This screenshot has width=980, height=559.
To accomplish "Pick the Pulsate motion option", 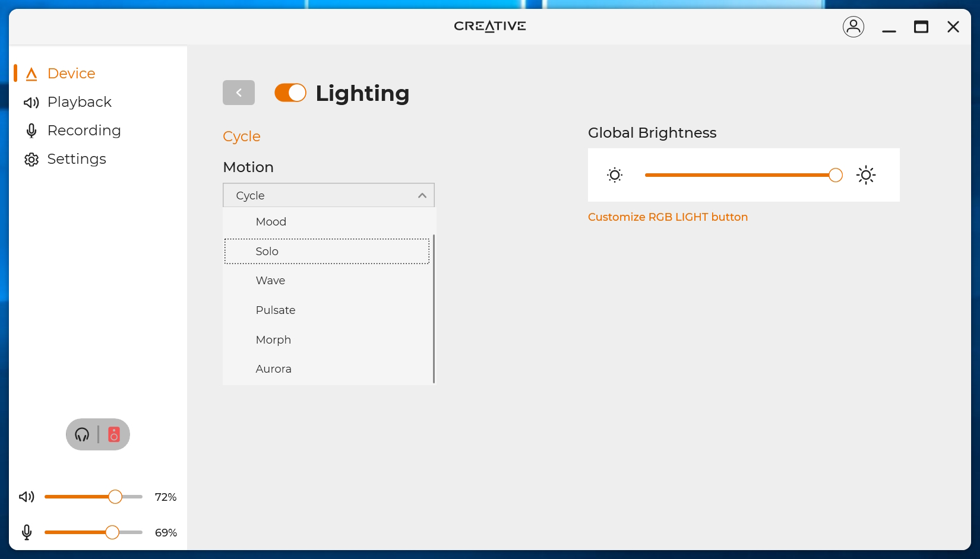I will [x=275, y=310].
